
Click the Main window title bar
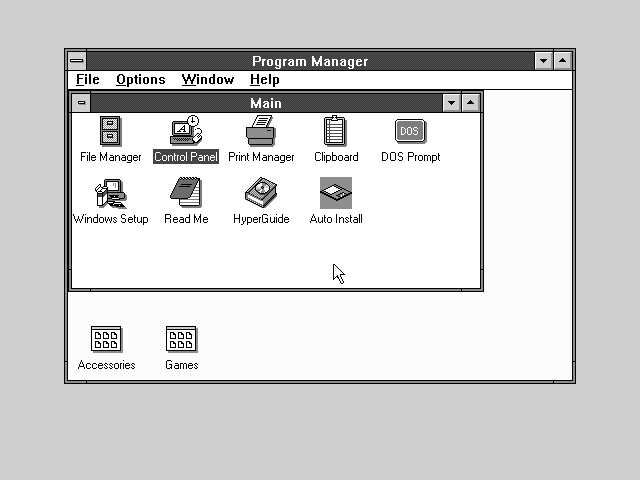[x=266, y=103]
